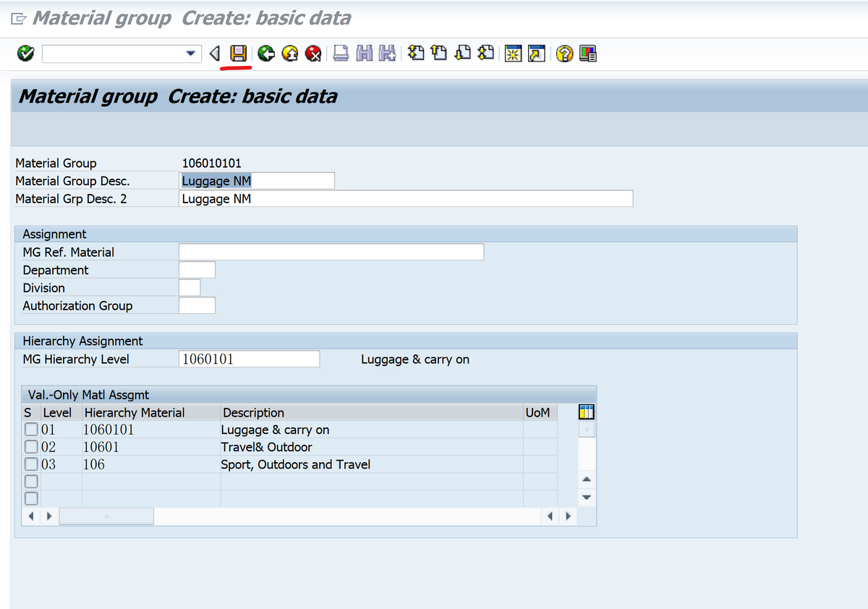Open the window menu icon beside the title
Image resolution: width=868 pixels, height=609 pixels.
point(20,19)
